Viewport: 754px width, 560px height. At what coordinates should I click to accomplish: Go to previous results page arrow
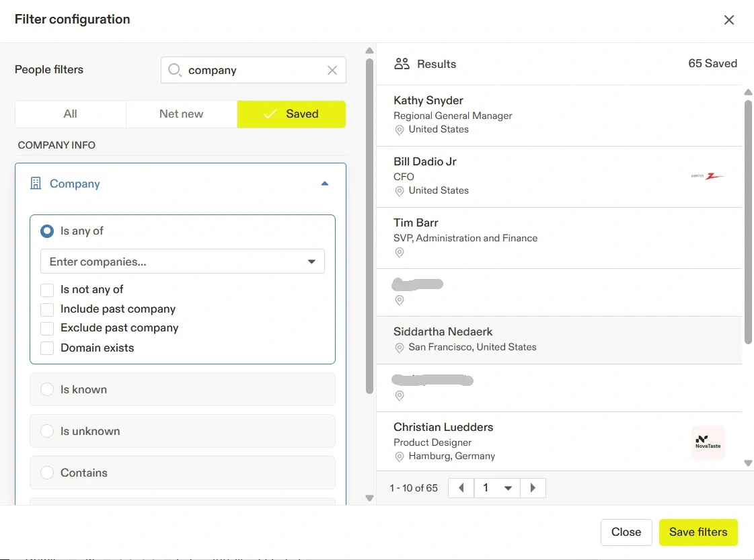[461, 488]
